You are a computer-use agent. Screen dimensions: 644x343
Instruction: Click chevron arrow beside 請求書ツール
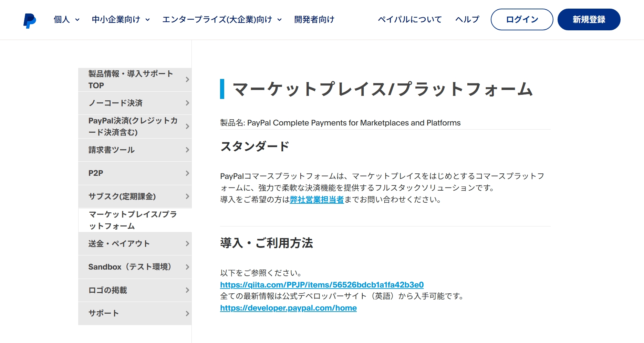187,150
